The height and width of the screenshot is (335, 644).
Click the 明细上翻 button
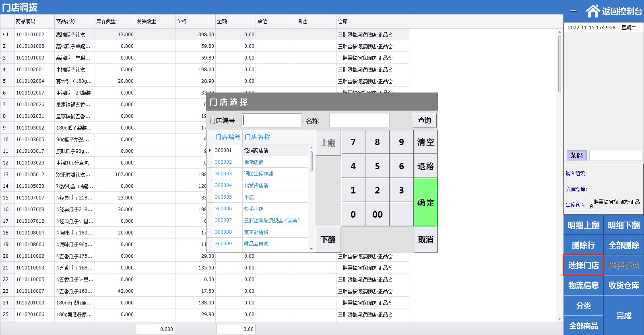583,225
